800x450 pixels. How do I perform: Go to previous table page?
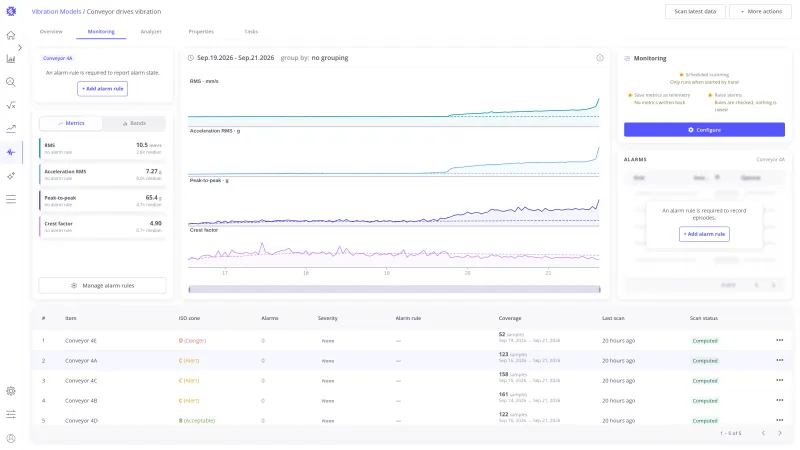(x=763, y=433)
